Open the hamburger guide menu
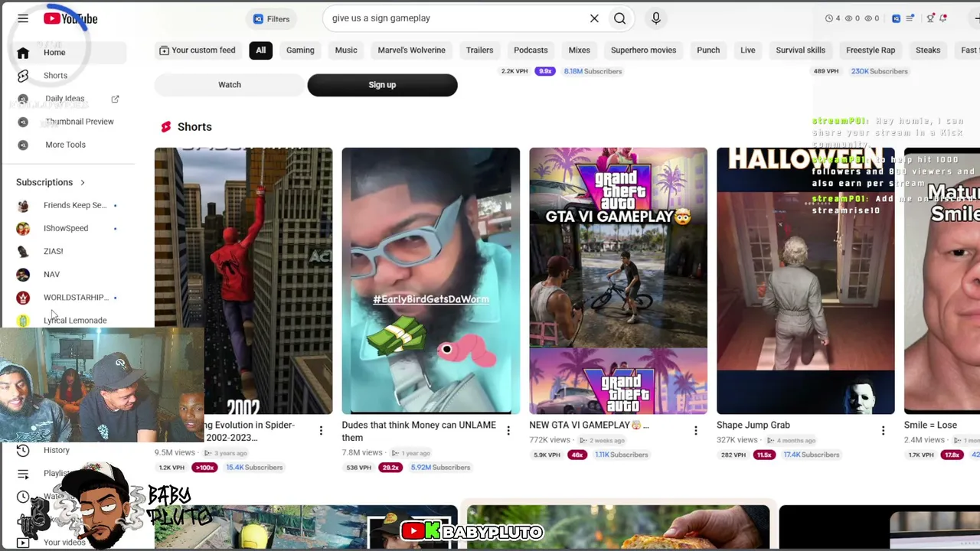Screen dimensions: 980x551 click(x=23, y=18)
